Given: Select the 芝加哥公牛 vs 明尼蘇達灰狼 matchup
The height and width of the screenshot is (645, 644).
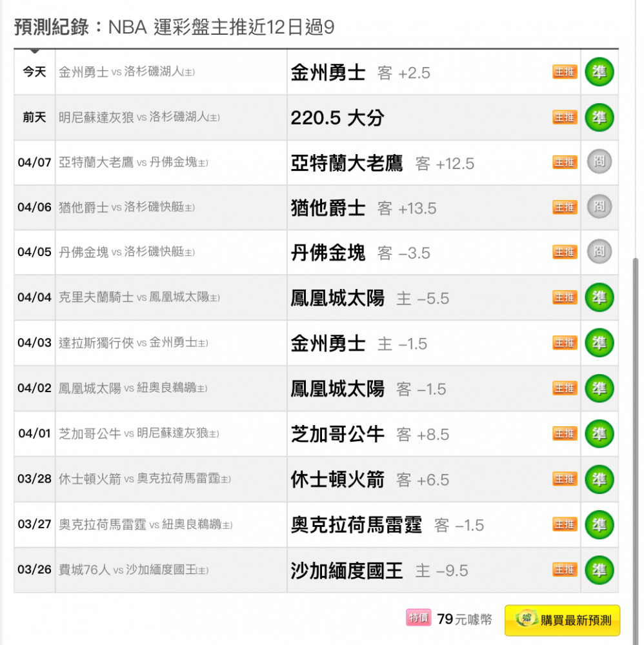Looking at the screenshot, I should pyautogui.click(x=139, y=433).
